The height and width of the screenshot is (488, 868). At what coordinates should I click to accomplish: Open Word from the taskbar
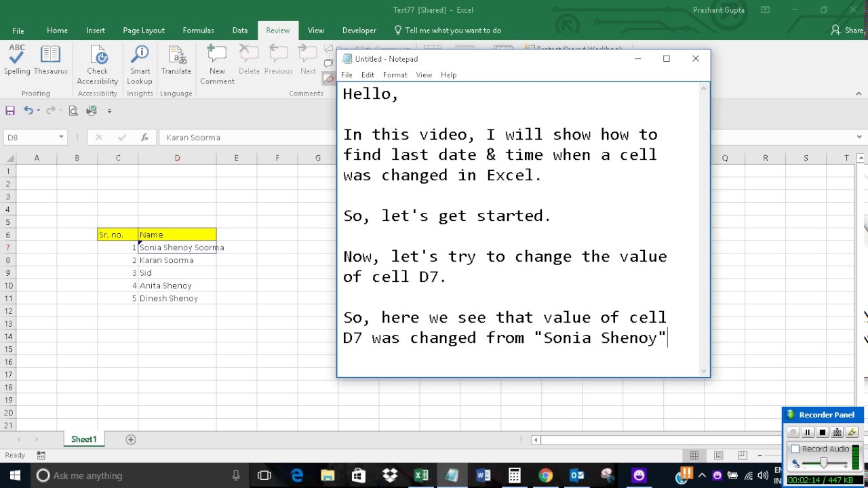click(x=484, y=475)
